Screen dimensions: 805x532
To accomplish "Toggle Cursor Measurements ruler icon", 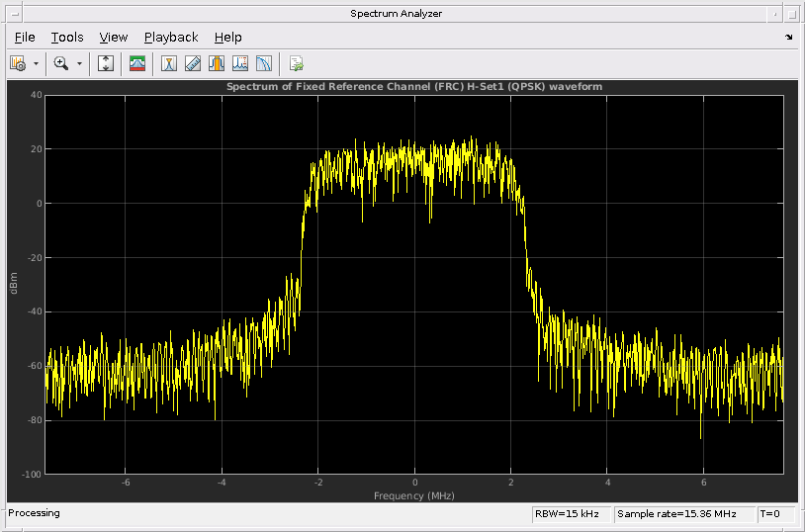I will [193, 63].
